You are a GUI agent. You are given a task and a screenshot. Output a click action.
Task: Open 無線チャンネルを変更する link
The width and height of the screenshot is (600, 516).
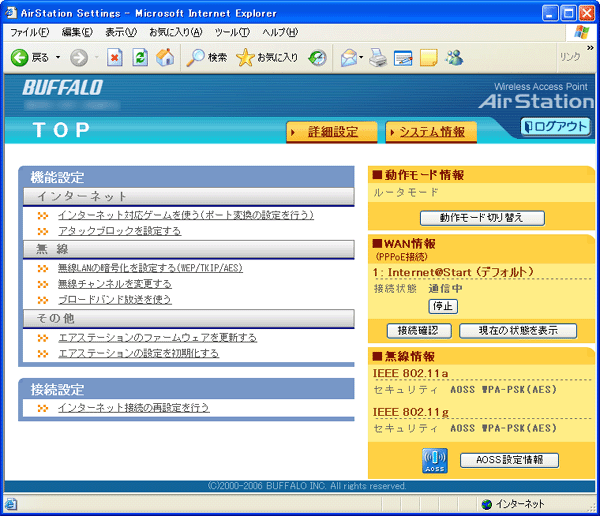point(115,284)
